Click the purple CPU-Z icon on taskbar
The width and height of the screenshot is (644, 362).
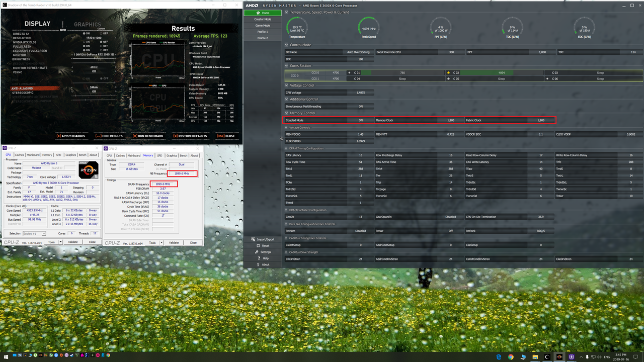pyautogui.click(x=571, y=357)
